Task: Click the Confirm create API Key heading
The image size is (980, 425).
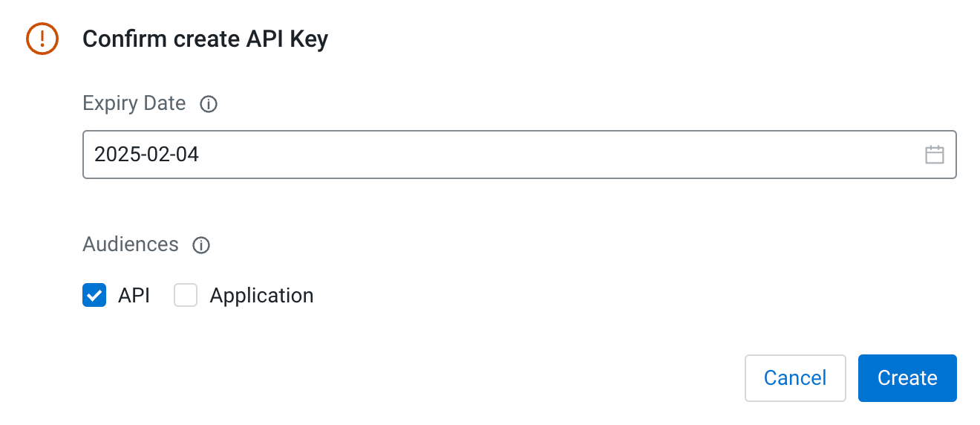Action: pyautogui.click(x=205, y=39)
